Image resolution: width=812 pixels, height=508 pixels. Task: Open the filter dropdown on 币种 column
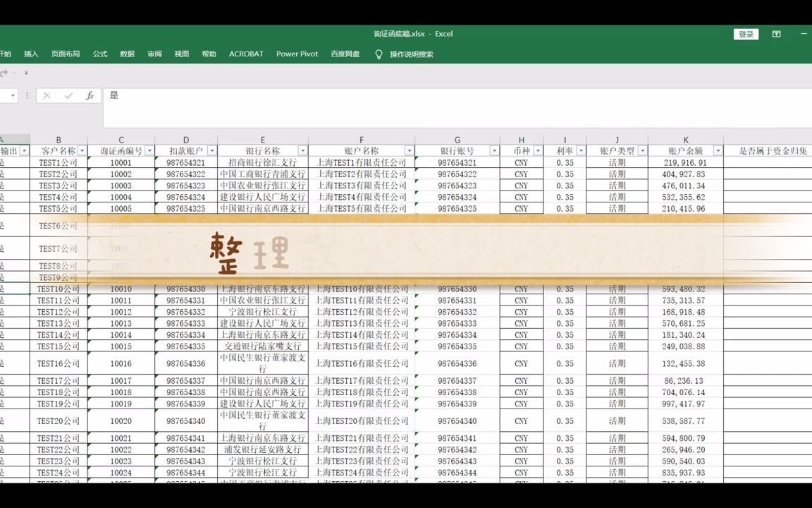538,150
